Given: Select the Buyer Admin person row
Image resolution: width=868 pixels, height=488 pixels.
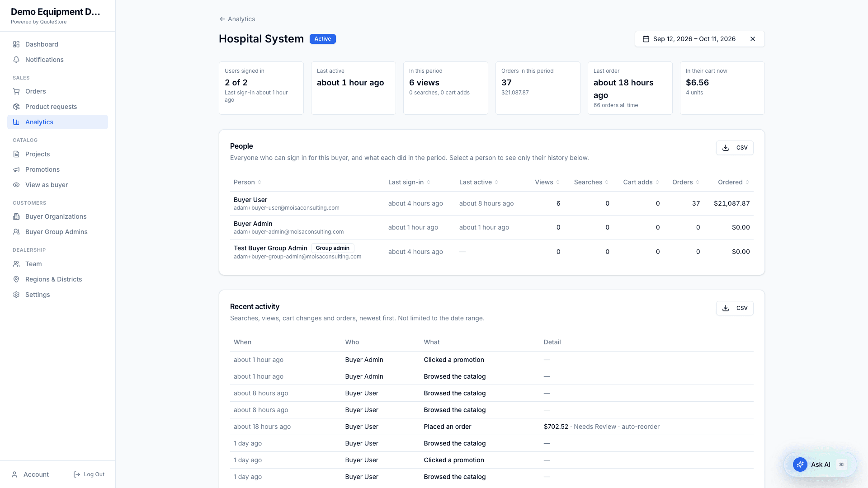Looking at the screenshot, I should tap(492, 227).
